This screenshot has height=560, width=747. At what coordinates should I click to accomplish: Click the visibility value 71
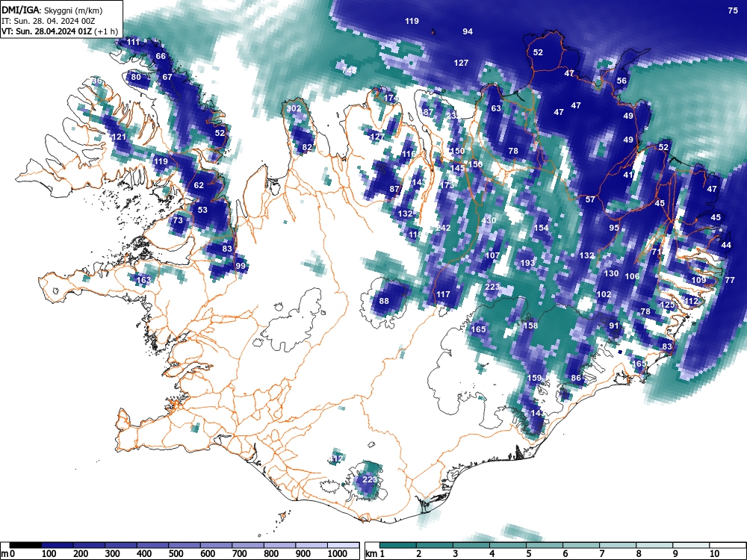(x=657, y=252)
